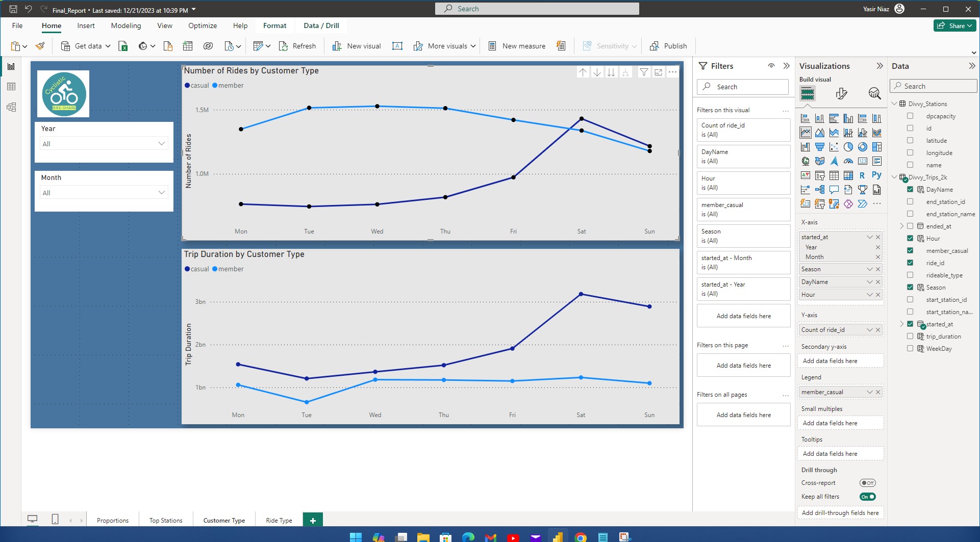Switch to the Top Stations page tab
This screenshot has height=542, width=980.
point(166,521)
